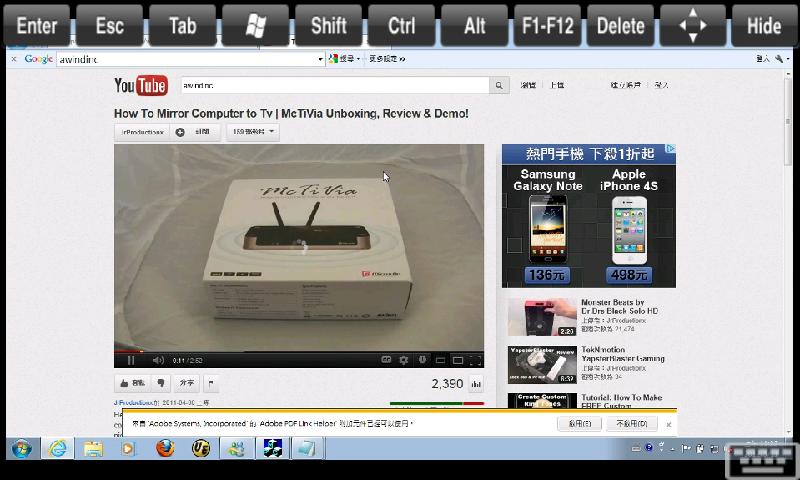This screenshot has width=800, height=480.
Task: Open YouTube Create Account link
Action: pos(626,85)
